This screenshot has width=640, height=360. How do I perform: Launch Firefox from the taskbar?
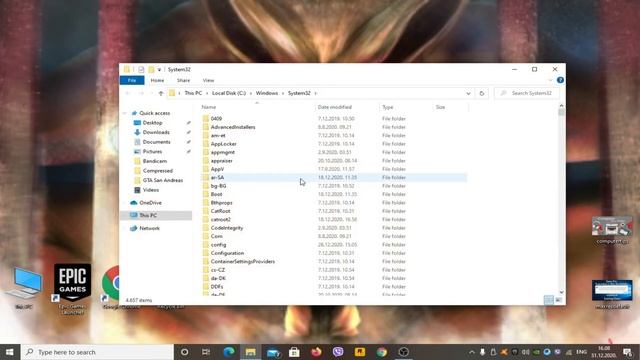[316, 352]
